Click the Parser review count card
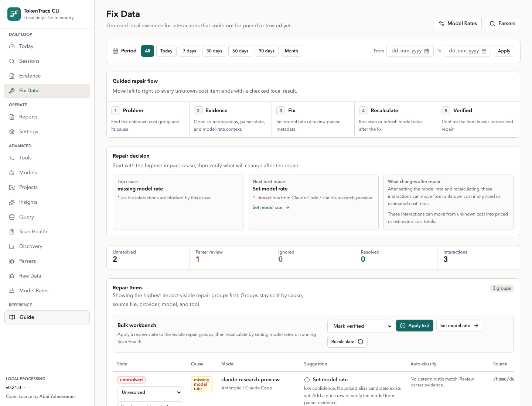Image resolution: width=532 pixels, height=406 pixels. click(x=231, y=257)
